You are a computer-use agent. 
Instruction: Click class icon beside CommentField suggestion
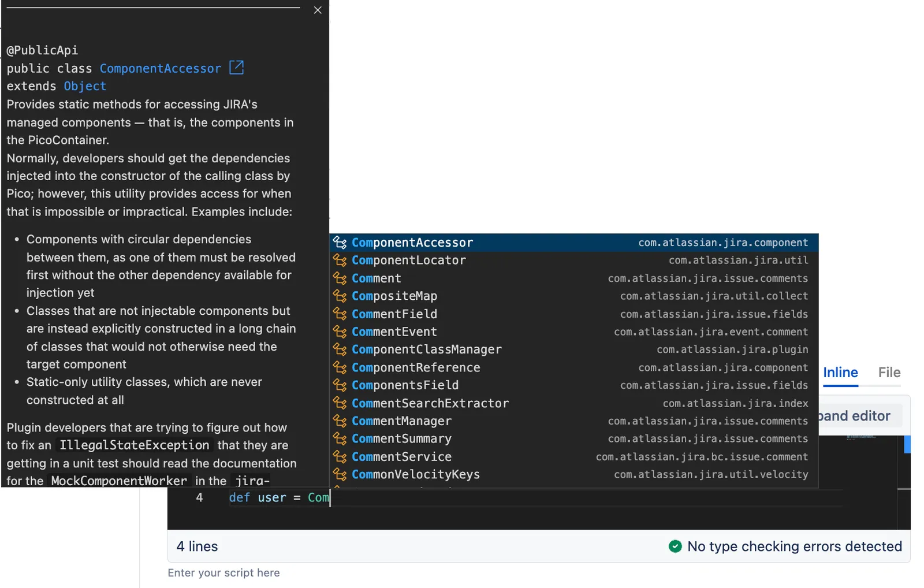[x=340, y=314]
